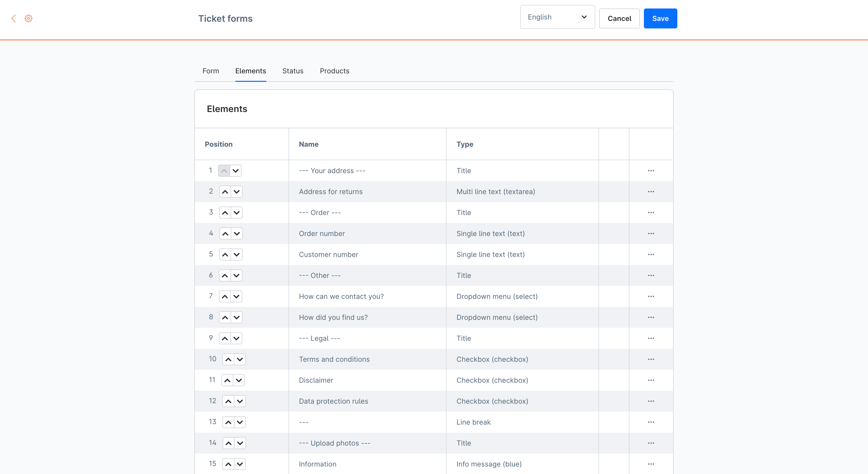Move 'Disclaimer' down one position
868x474 pixels.
point(239,380)
